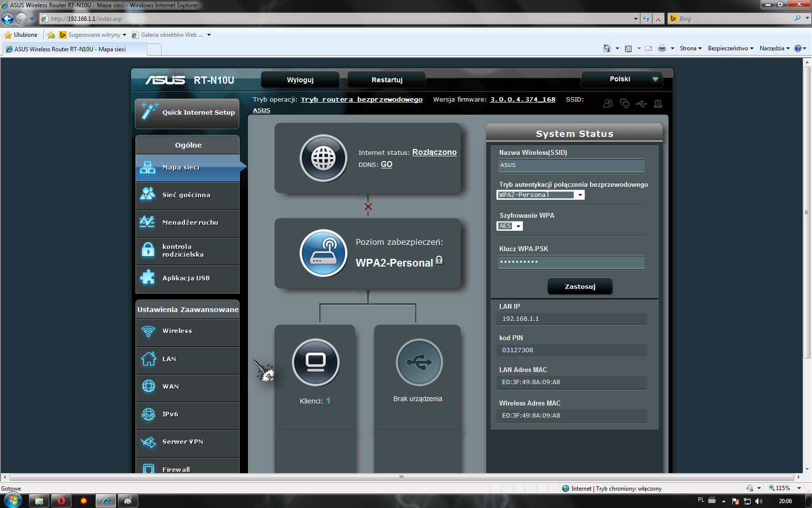Open a new browser tab

(154, 49)
